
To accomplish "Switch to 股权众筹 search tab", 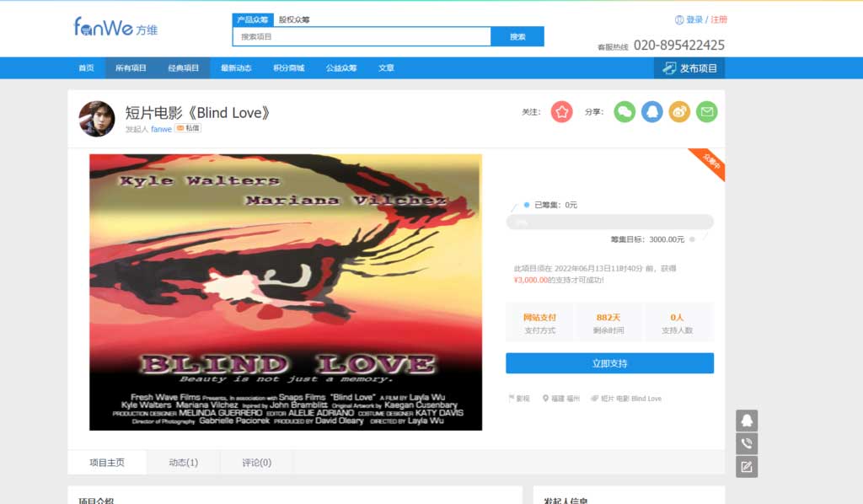I will click(x=294, y=20).
